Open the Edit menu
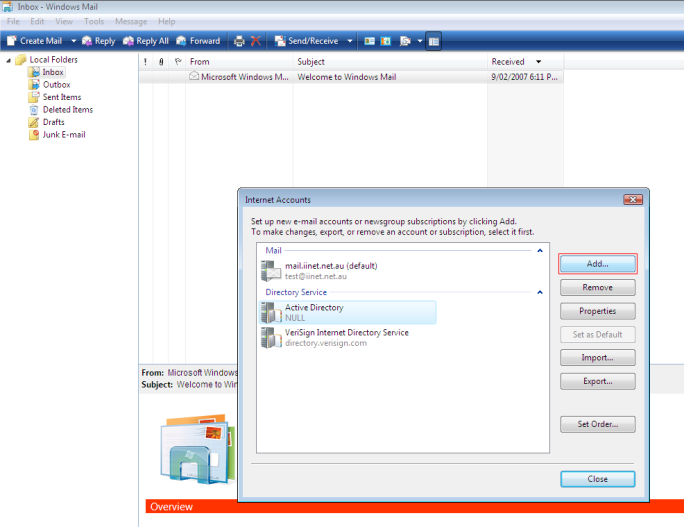 pos(37,21)
